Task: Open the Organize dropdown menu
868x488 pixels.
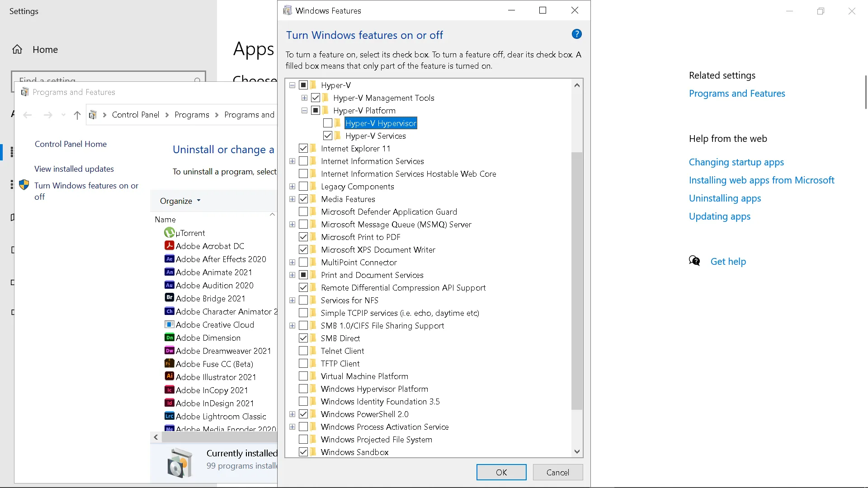Action: 180,201
